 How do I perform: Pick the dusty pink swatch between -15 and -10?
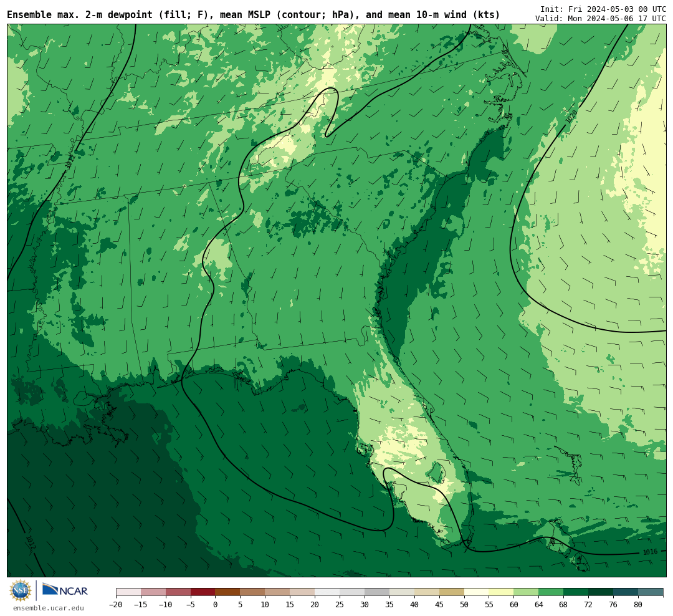(x=153, y=592)
